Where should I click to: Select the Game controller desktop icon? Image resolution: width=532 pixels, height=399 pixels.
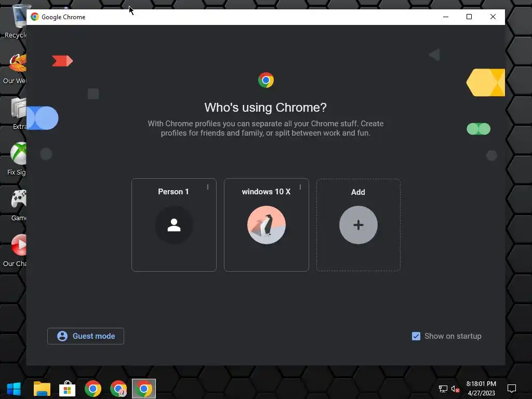click(18, 204)
